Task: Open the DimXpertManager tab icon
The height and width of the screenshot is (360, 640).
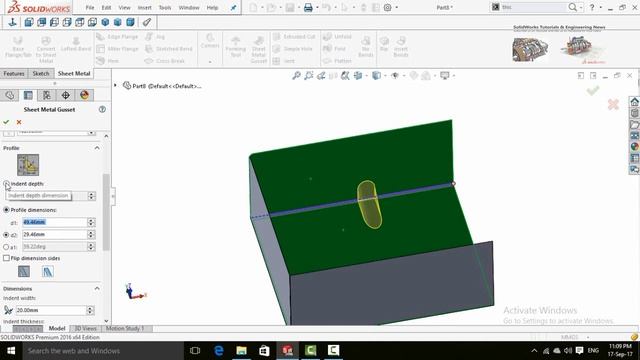Action: pyautogui.click(x=65, y=95)
